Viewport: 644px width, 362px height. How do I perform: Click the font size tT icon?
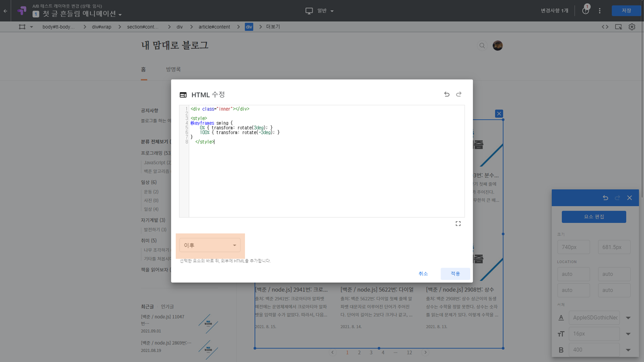coord(561,334)
